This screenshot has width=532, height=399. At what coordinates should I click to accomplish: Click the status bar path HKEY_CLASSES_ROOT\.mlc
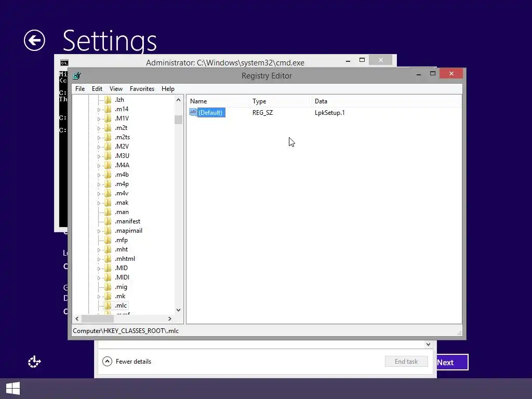[126, 331]
